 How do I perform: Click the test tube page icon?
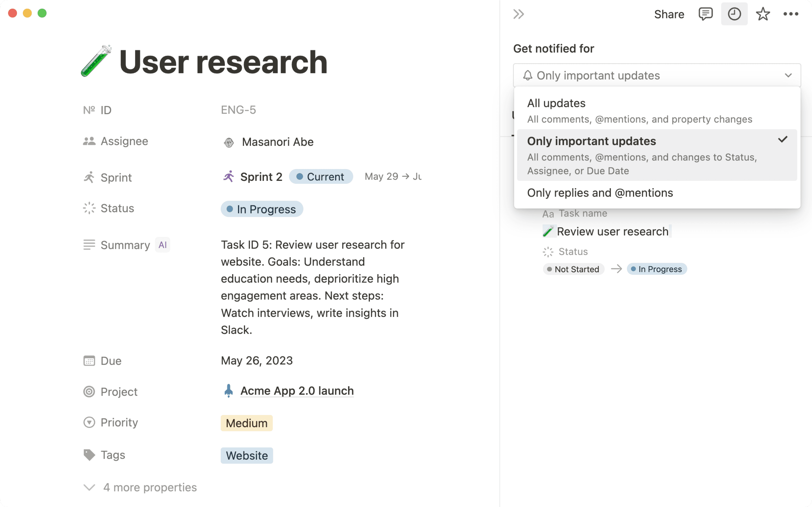click(96, 61)
